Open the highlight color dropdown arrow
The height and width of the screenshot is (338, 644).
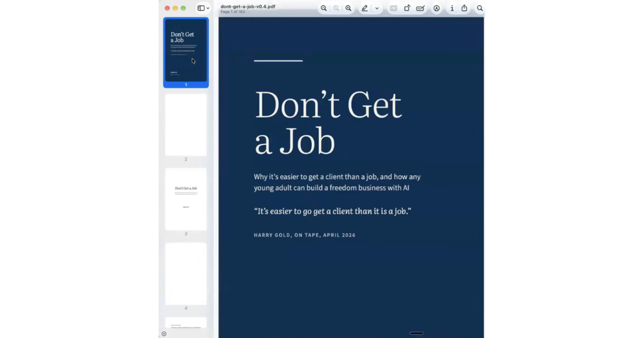click(377, 8)
